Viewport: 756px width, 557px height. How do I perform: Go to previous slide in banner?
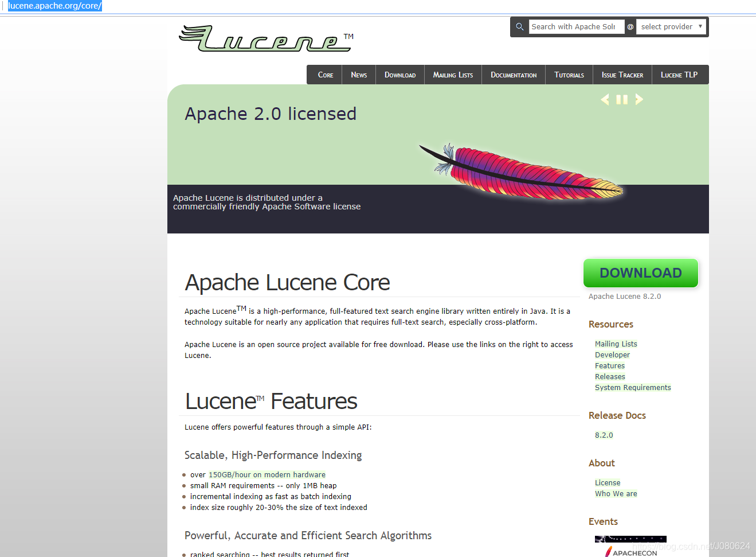coord(605,99)
